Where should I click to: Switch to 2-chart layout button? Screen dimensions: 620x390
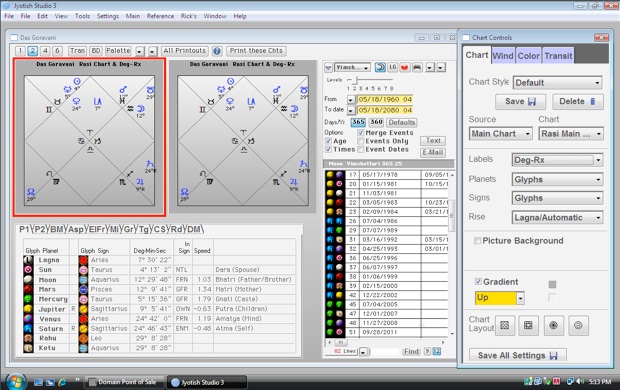tap(32, 51)
